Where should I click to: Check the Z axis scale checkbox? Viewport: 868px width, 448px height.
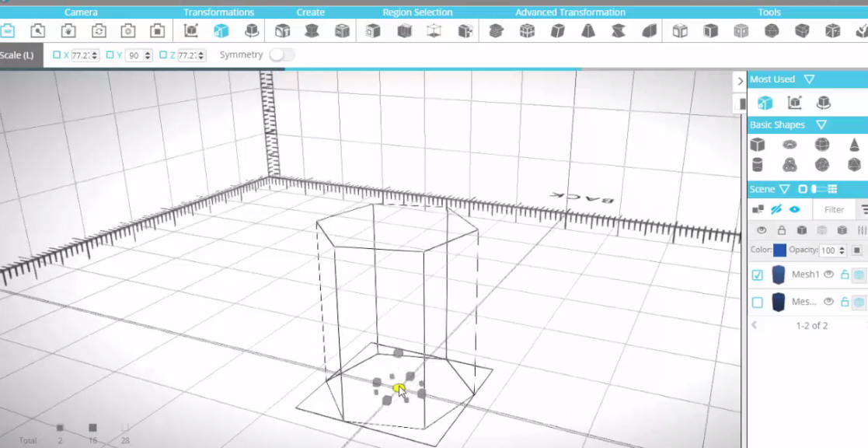(162, 54)
